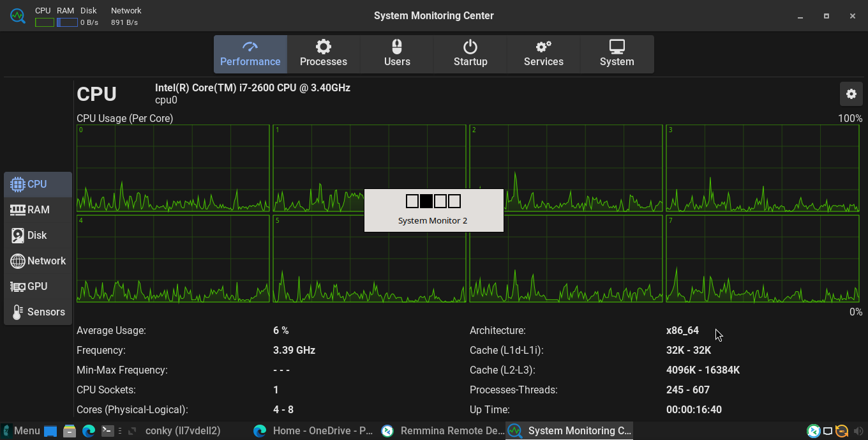Select RAM in the sidebar
868x440 pixels.
coord(38,209)
